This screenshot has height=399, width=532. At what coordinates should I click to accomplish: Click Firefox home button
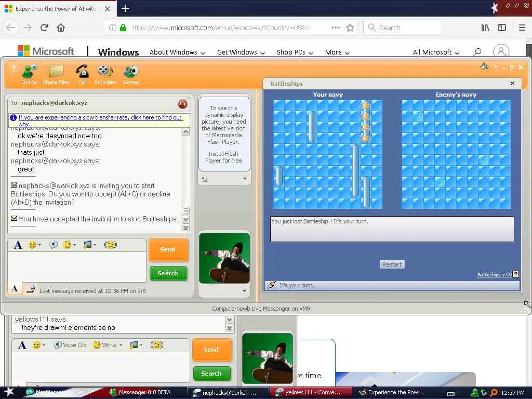pos(61,28)
